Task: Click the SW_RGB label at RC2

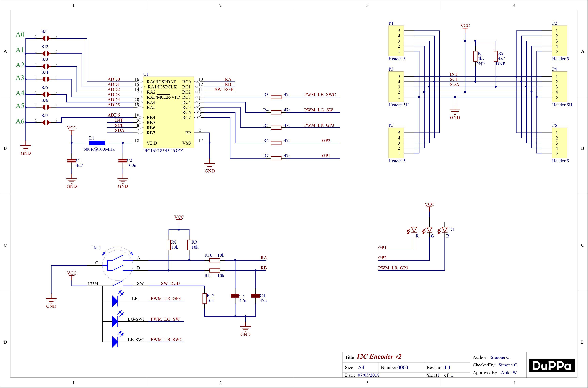Action: coord(224,90)
